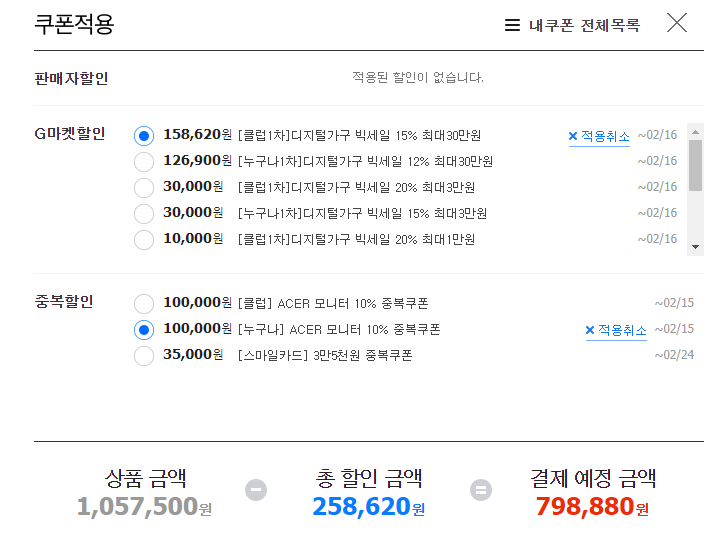Click the selected [누구나] ACER 모니터 10% radio

pyautogui.click(x=144, y=330)
